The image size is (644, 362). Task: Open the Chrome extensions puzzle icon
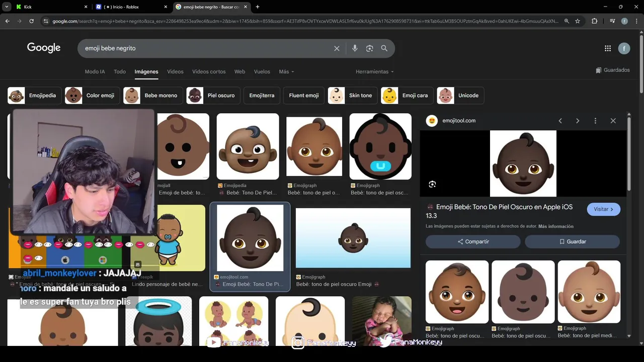click(595, 21)
